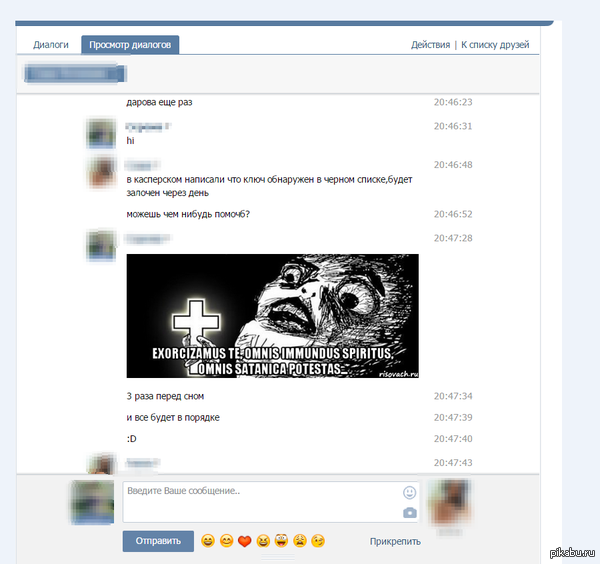This screenshot has width=600, height=564.
Task: Open sender avatar beside 'hi' message
Action: (101, 133)
